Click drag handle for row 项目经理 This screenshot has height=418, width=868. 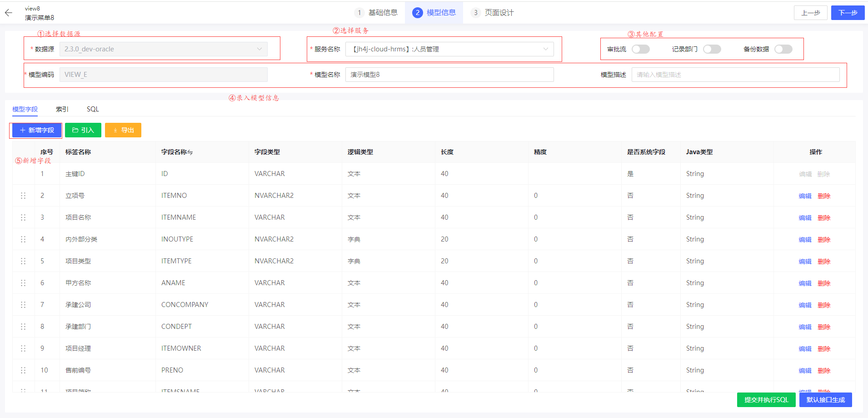pyautogui.click(x=23, y=348)
